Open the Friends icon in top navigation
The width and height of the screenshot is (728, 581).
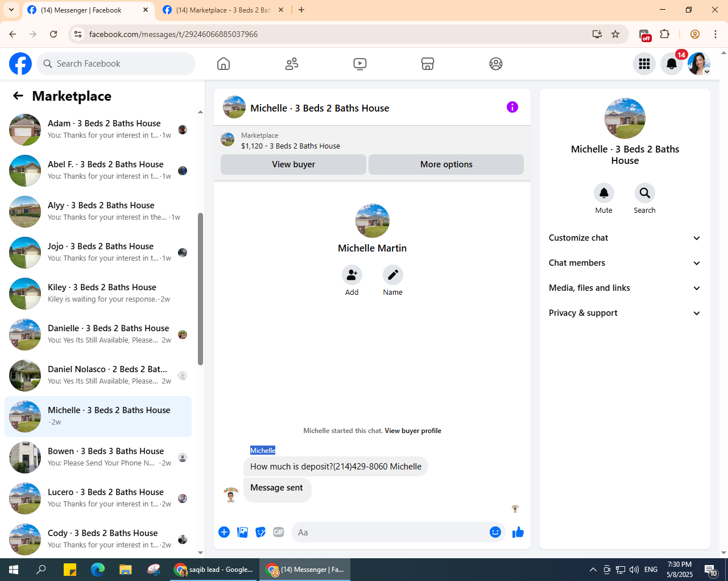[292, 64]
